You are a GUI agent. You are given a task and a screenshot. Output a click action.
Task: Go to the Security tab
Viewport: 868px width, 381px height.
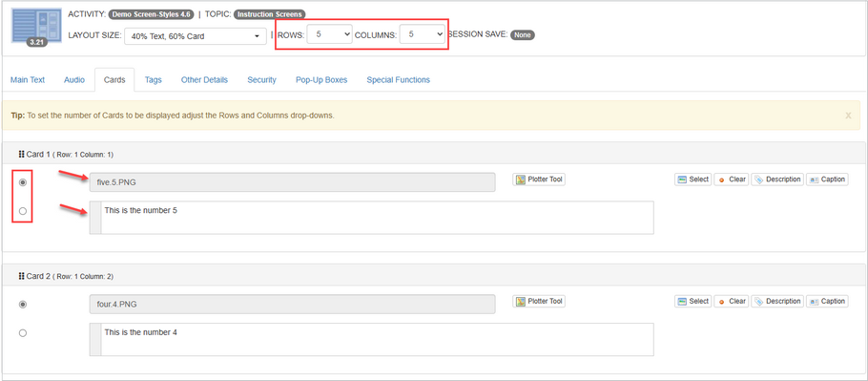click(x=262, y=80)
